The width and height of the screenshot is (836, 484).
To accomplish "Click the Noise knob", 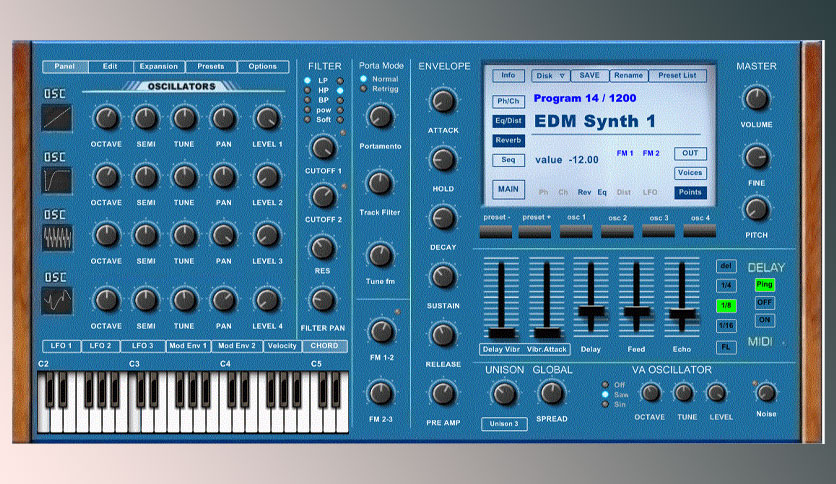I will pyautogui.click(x=766, y=393).
